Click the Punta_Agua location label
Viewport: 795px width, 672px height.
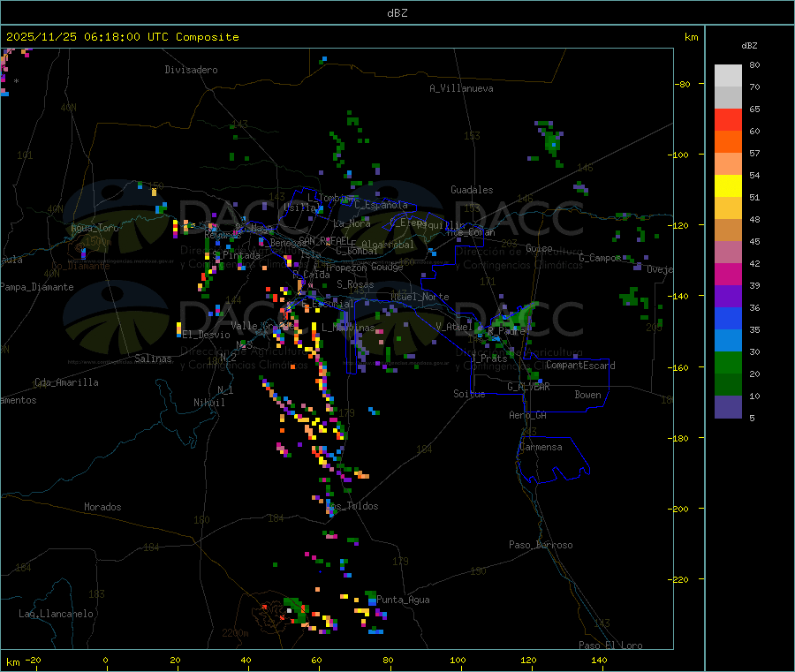[403, 600]
